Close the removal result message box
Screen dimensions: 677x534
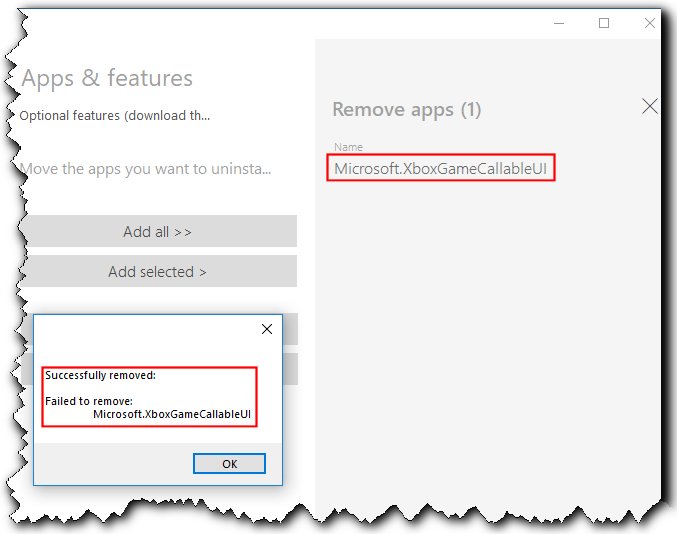coord(267,329)
